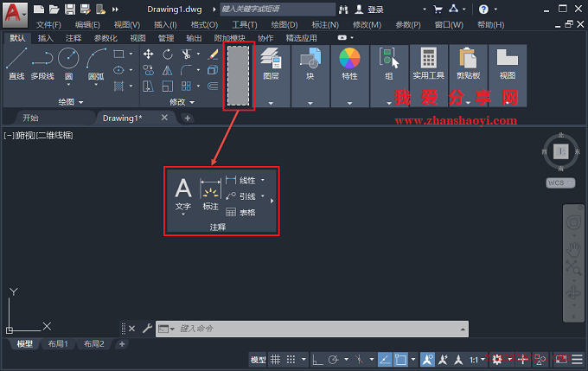Click the command line input field
The width and height of the screenshot is (588, 371).
[312, 329]
